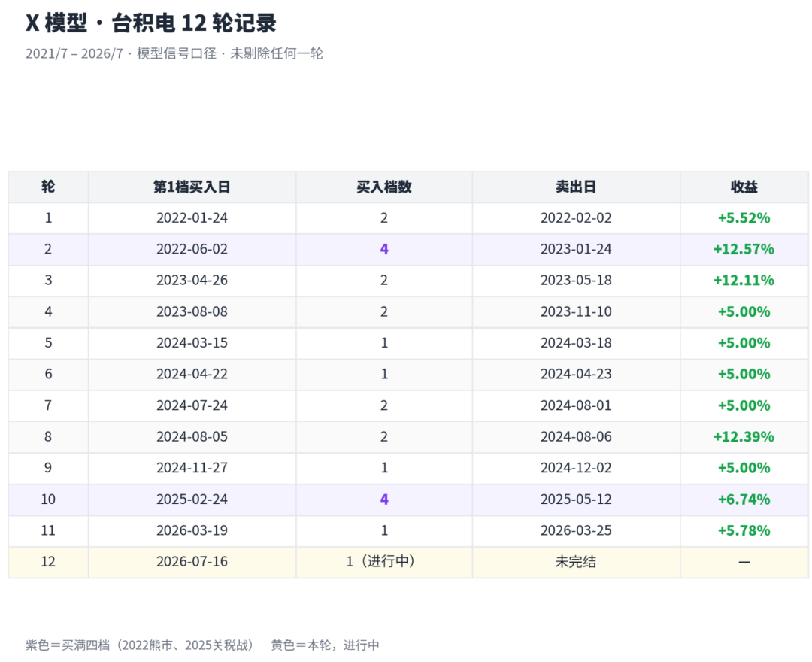This screenshot has height=662, width=812.
Task: Click the +12.39% return in round 8
Action: click(744, 436)
